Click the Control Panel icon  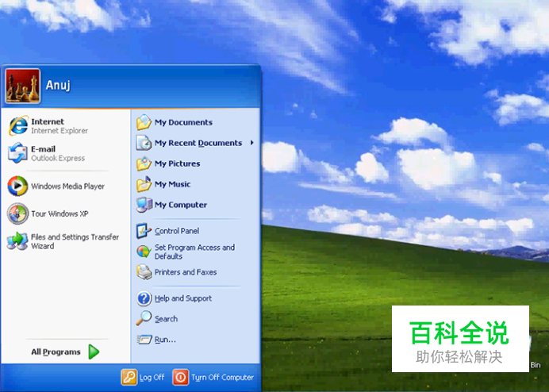(x=144, y=231)
